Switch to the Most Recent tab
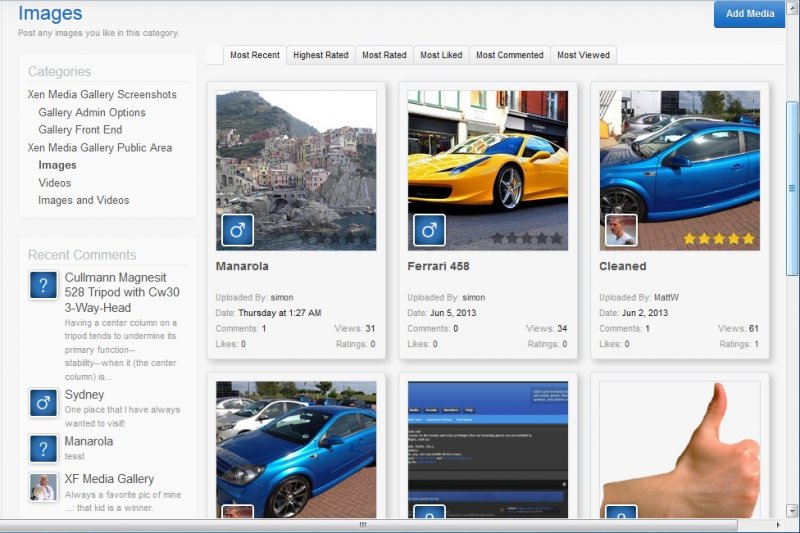The image size is (800, 533). 255,55
